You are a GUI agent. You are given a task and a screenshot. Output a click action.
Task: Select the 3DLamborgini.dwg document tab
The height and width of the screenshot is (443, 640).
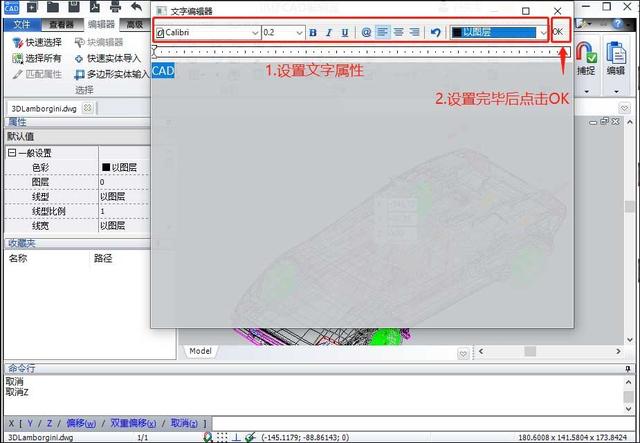44,109
